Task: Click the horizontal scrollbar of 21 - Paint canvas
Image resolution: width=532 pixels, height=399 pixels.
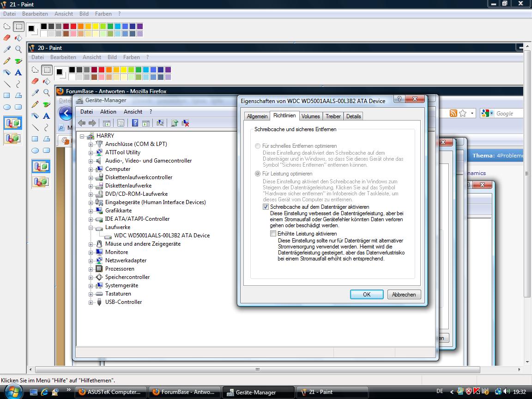Action: (x=258, y=369)
